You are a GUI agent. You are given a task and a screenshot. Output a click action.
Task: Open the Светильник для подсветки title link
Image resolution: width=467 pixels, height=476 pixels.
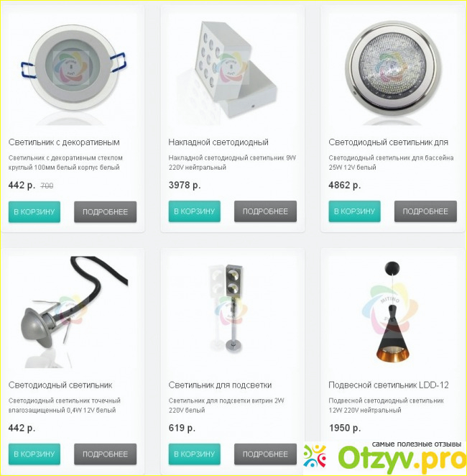click(220, 385)
